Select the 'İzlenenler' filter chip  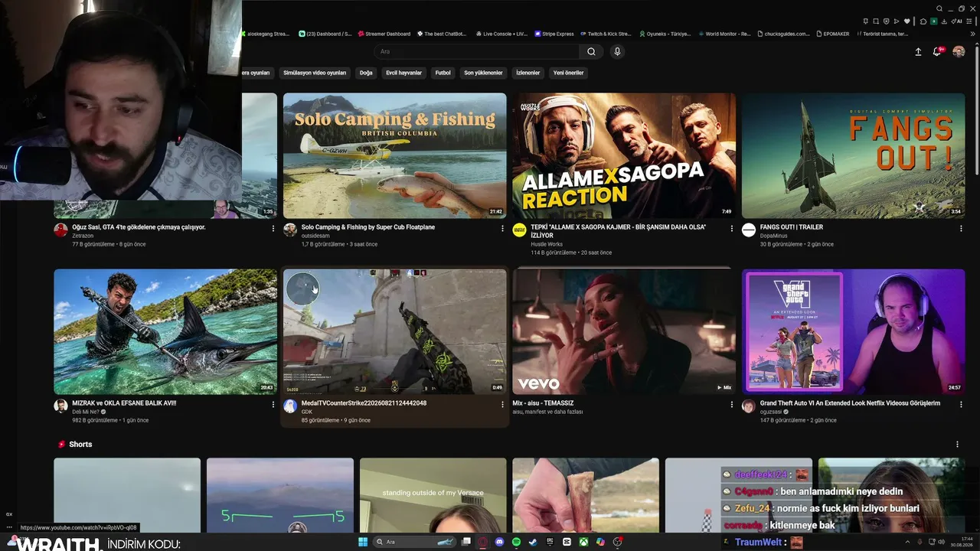(528, 73)
